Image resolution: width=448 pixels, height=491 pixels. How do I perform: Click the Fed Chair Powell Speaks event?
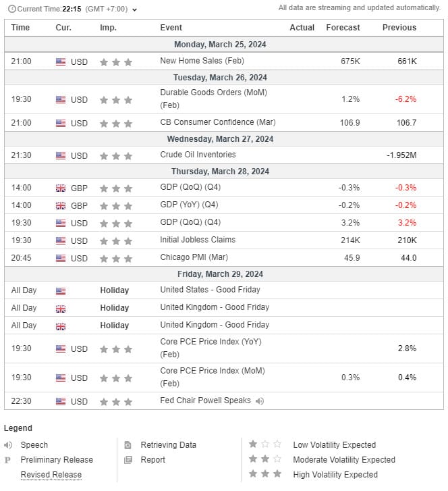205,400
